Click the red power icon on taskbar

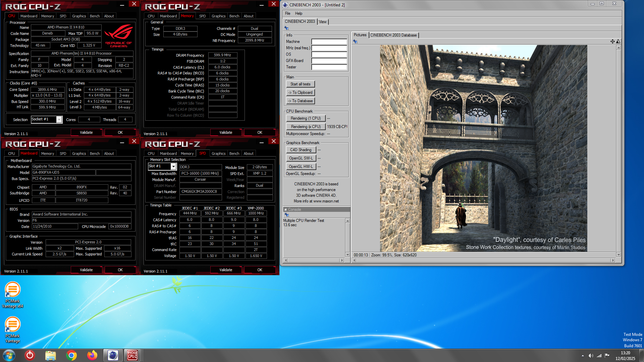[x=30, y=355]
